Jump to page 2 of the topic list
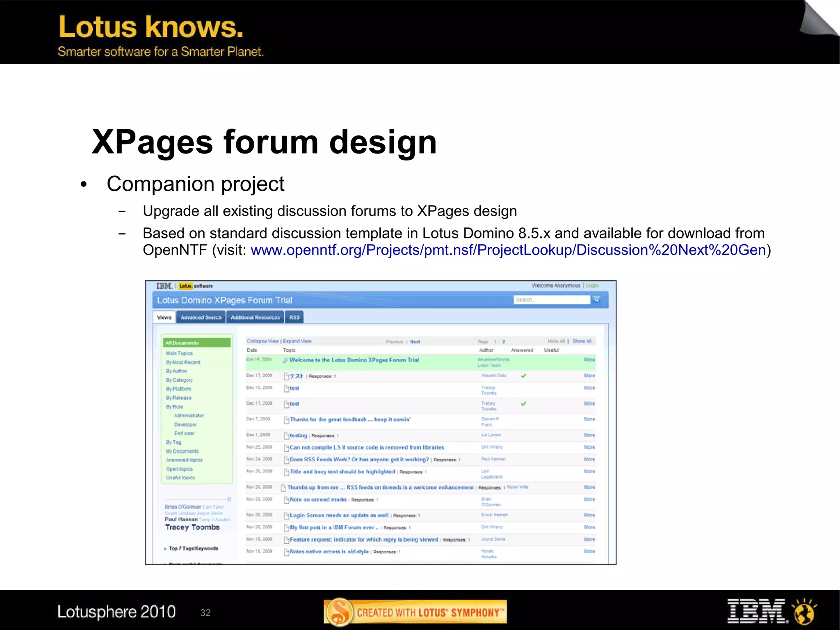 point(504,342)
